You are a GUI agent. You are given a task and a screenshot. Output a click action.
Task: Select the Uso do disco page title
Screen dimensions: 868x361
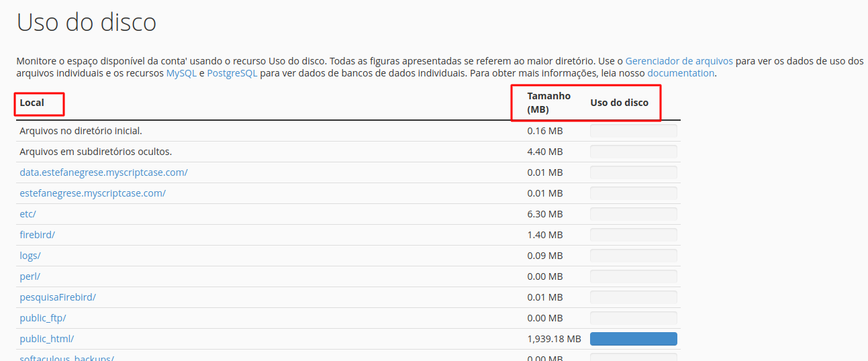click(x=87, y=22)
